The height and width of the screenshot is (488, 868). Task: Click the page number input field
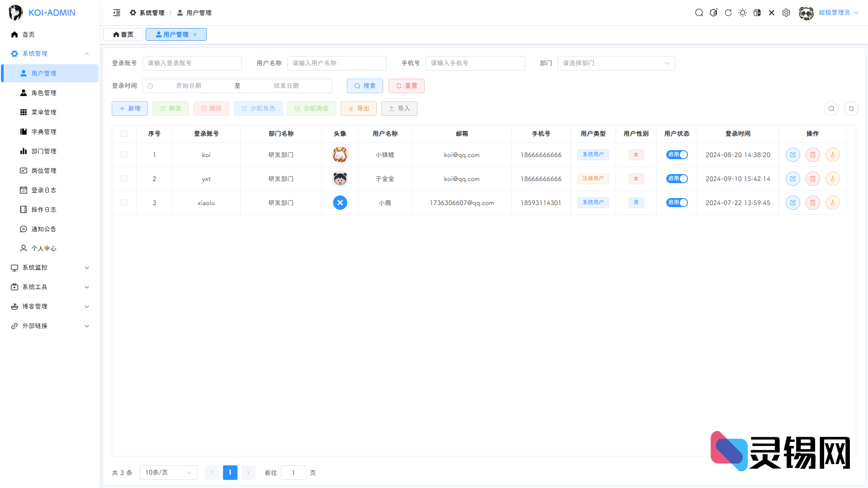point(293,472)
